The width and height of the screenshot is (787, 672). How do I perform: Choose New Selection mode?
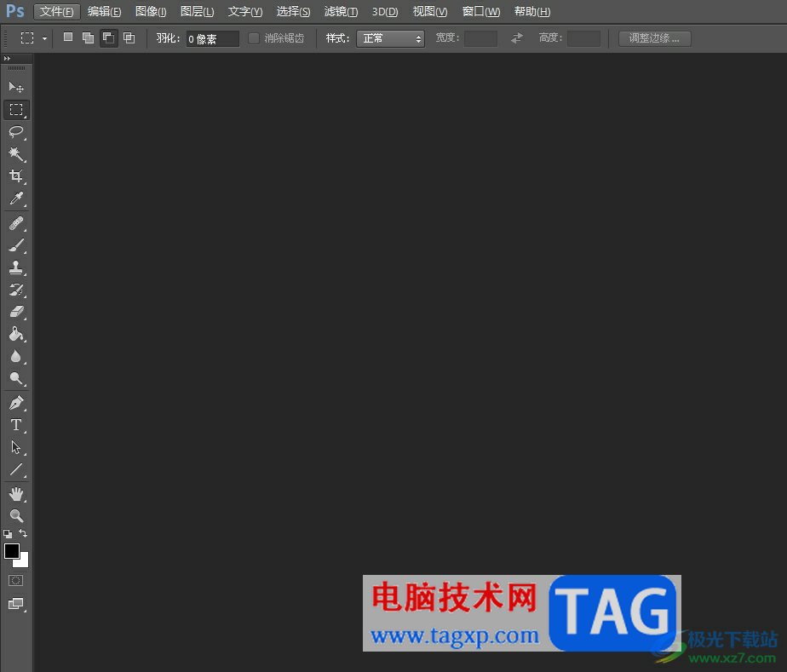[68, 37]
